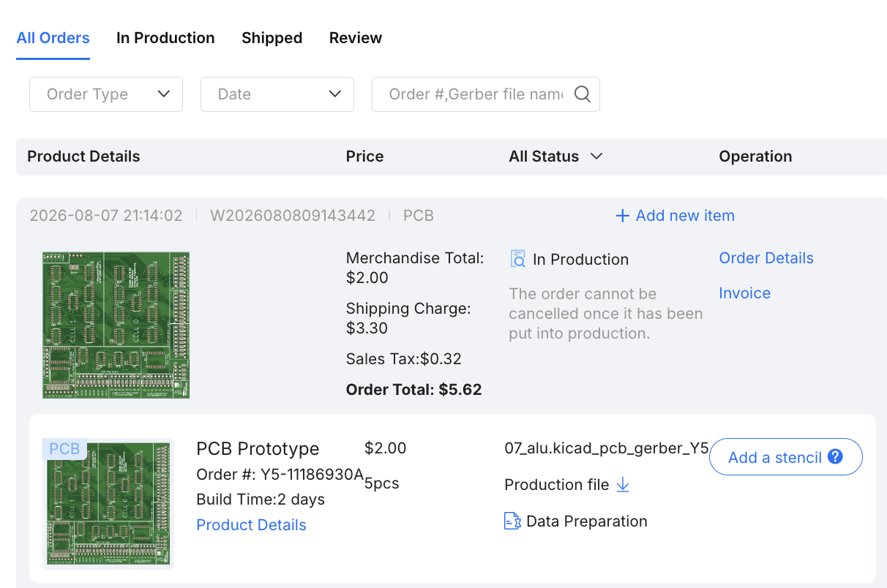Image resolution: width=887 pixels, height=588 pixels.
Task: Click the search magnifier icon
Action: coord(582,94)
